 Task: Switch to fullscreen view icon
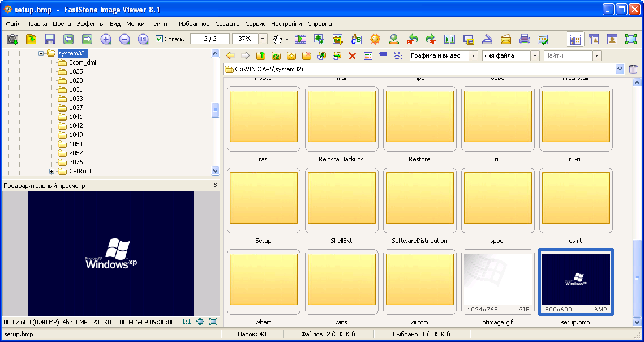630,39
